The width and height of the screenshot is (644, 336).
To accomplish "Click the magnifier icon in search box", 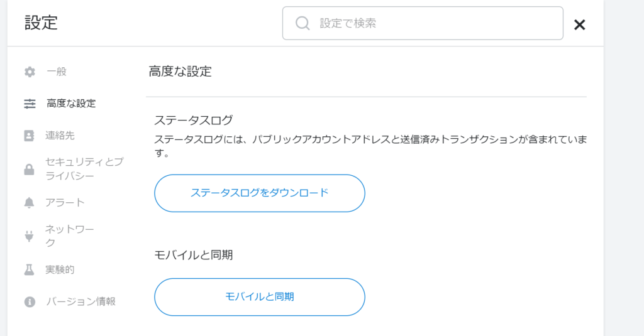I will (x=303, y=24).
